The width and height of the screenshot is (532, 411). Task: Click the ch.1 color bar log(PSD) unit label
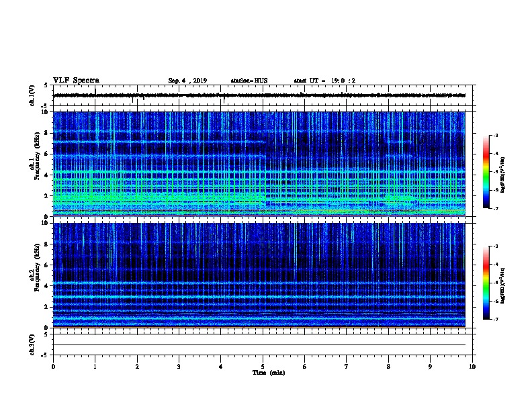pyautogui.click(x=503, y=175)
